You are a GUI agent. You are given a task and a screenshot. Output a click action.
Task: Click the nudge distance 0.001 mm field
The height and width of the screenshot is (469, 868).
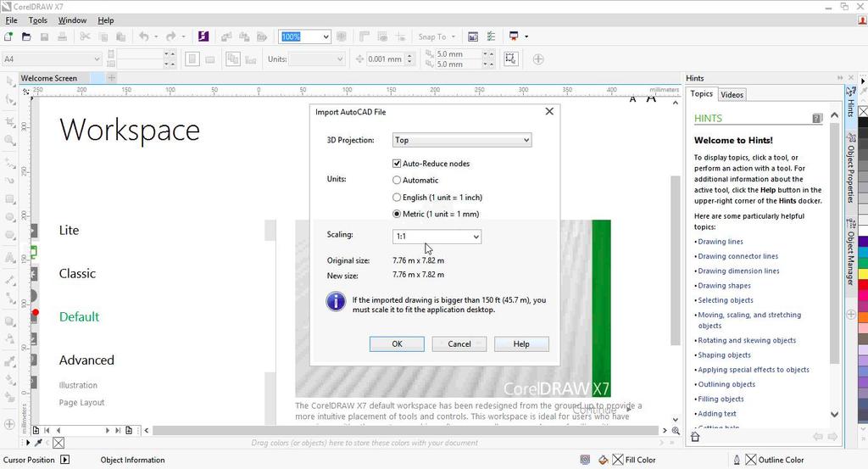click(386, 59)
